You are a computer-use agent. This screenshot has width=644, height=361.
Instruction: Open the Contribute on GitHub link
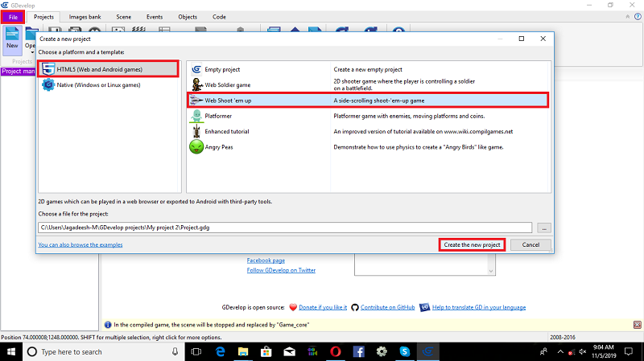click(x=388, y=307)
